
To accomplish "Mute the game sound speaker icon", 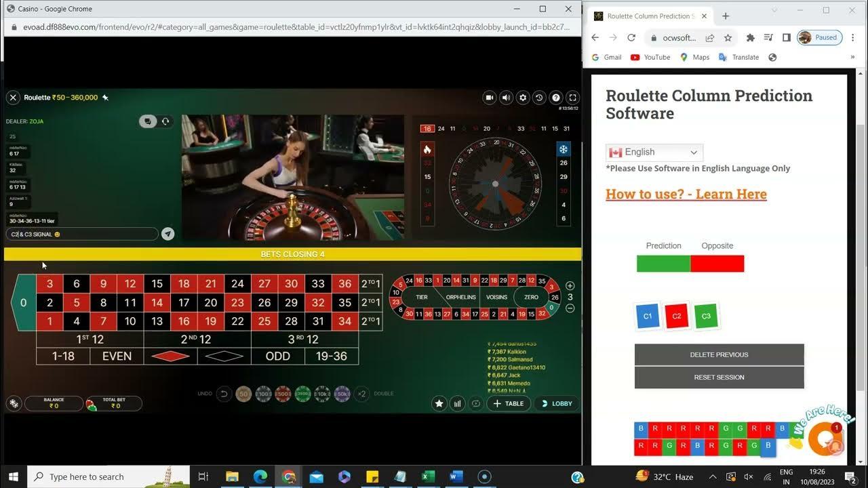I will coord(506,98).
